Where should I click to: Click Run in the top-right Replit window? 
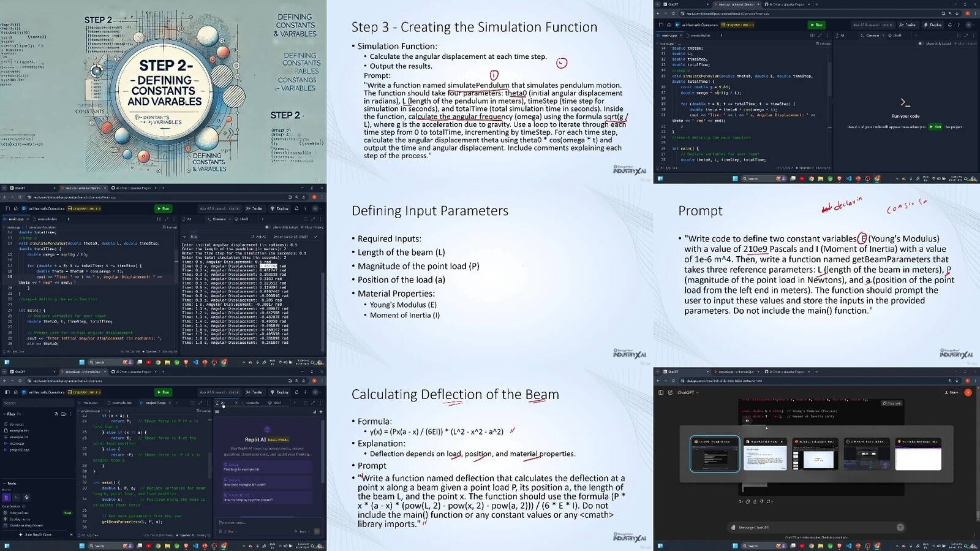point(816,25)
